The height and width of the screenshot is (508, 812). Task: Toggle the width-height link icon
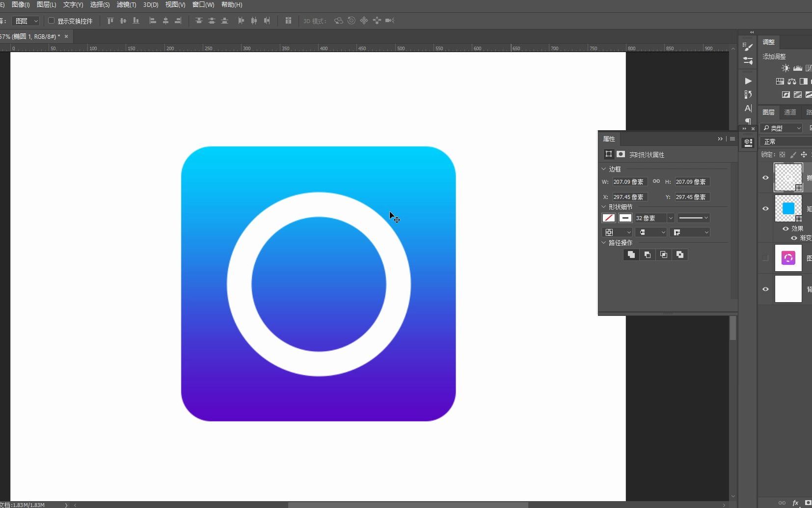[x=656, y=181]
